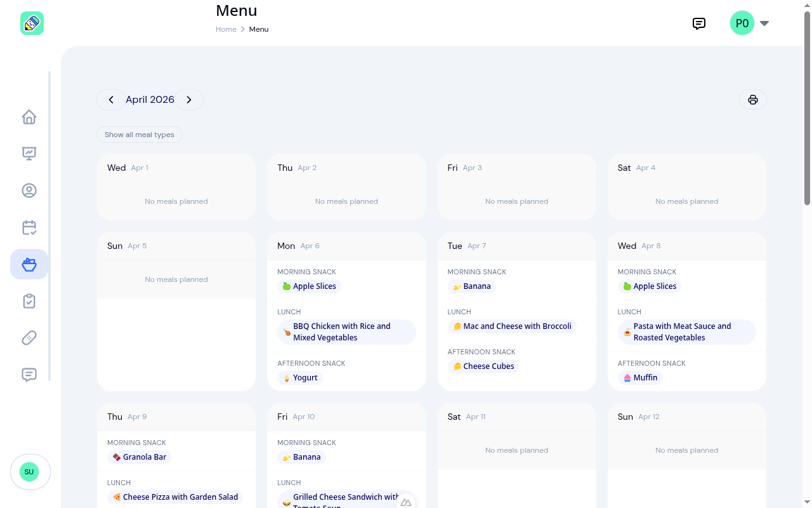This screenshot has height=508, width=812.
Task: Click the Show all meal types button
Action: (x=140, y=135)
